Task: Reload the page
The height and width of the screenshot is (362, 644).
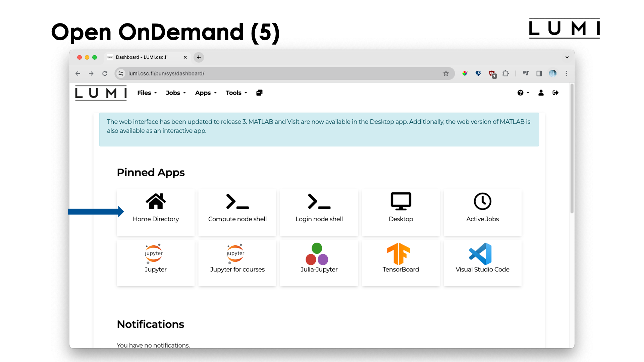Action: 105,73
